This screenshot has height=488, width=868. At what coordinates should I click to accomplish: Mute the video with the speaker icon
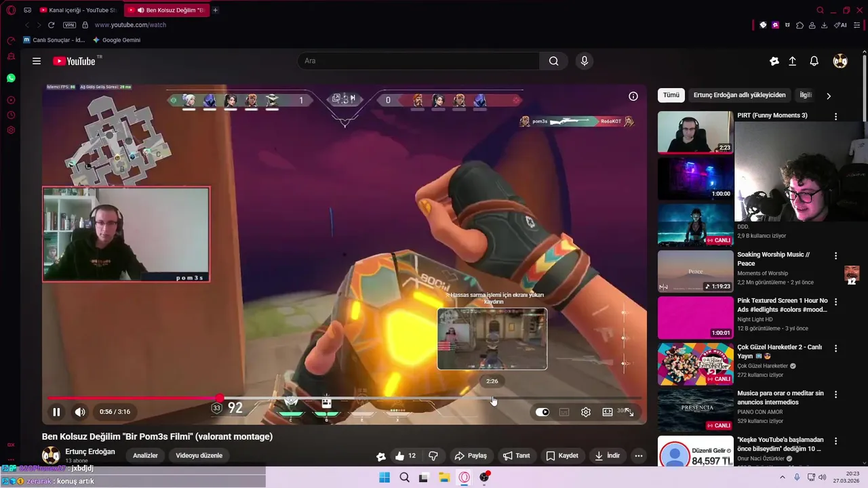pos(80,411)
